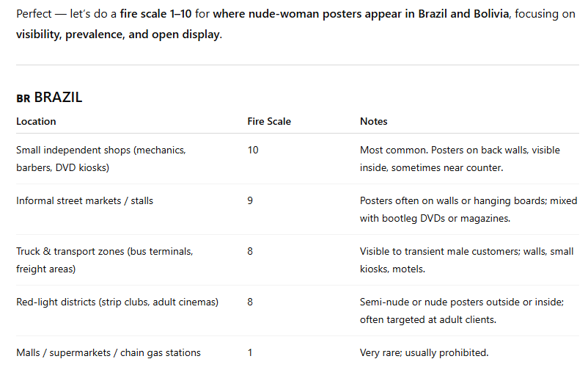Click the bold 'visibility, prevalence, and open display' text
The image size is (588, 381).
click(117, 35)
